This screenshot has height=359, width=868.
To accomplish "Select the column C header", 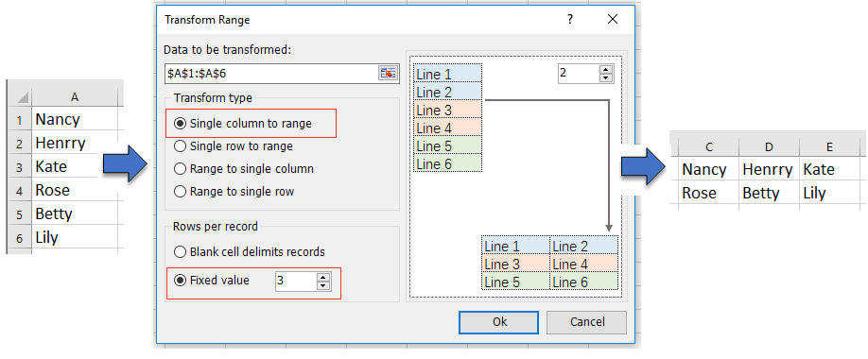I will (708, 147).
